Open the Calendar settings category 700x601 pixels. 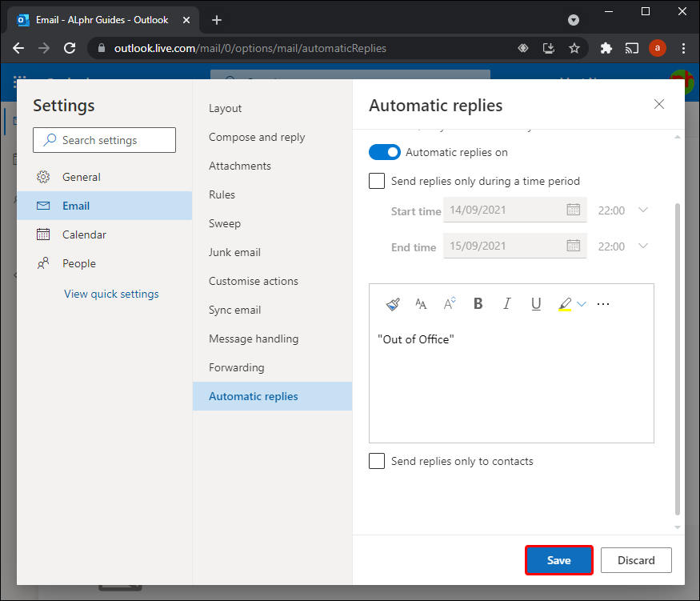[x=84, y=234]
